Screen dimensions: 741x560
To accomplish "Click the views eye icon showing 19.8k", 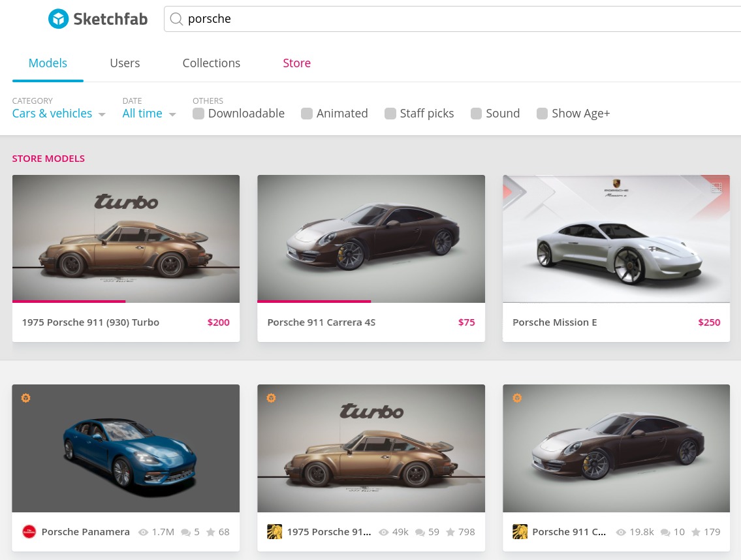I will [621, 532].
